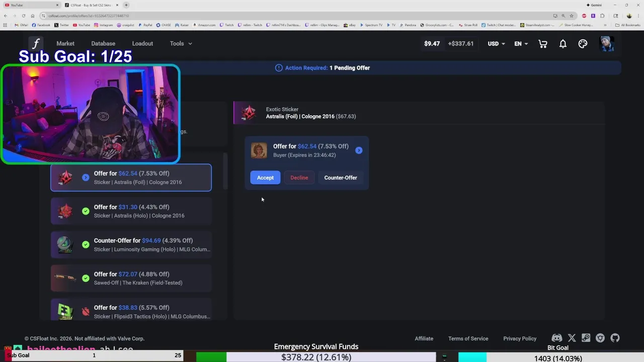
Task: Go to the Database page
Action: click(103, 44)
